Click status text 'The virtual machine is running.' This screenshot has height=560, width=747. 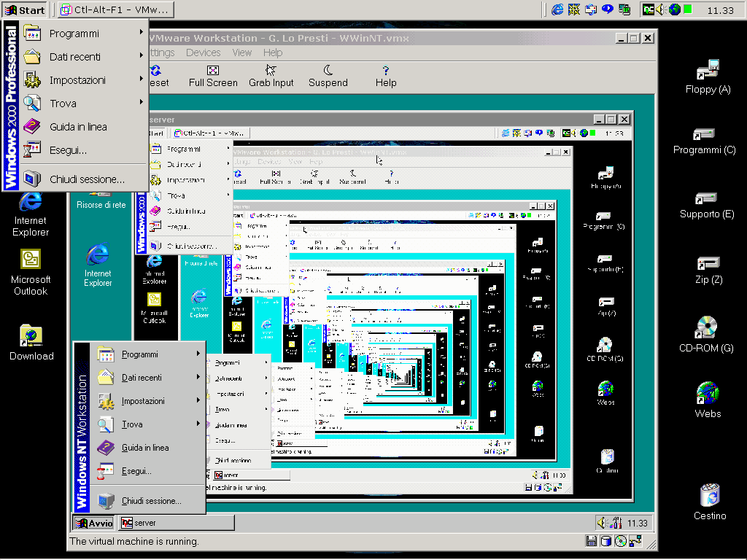click(134, 542)
